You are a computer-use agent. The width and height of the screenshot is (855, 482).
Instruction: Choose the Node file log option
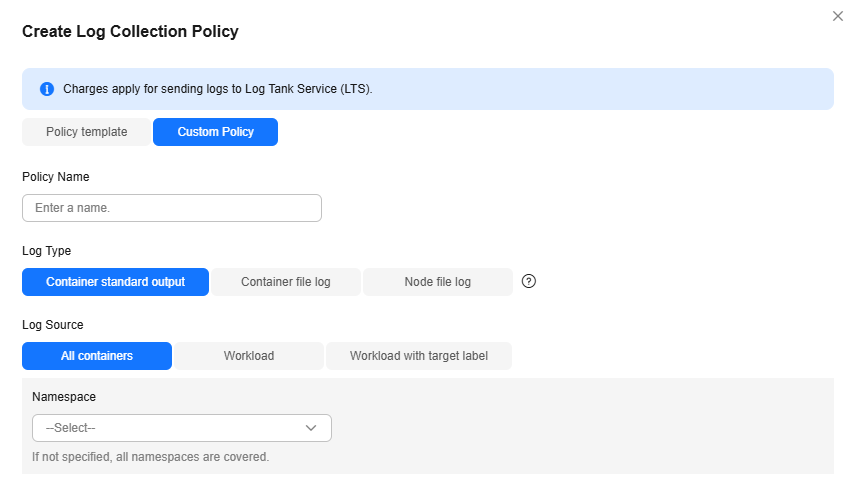[438, 282]
